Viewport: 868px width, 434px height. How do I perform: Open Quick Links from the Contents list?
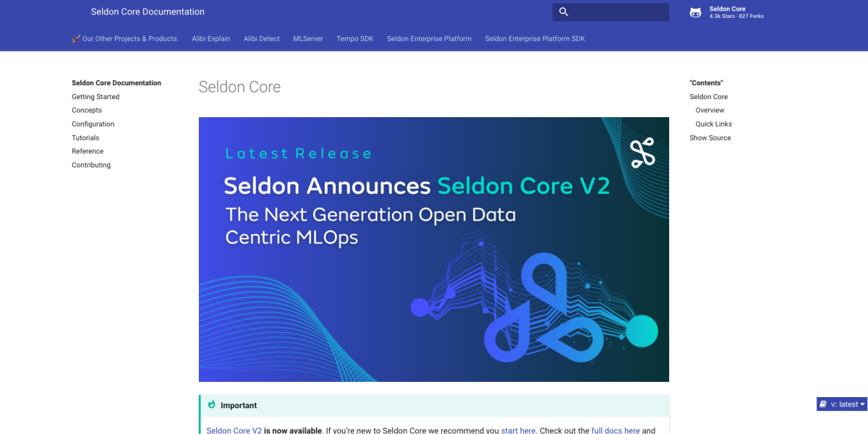pos(714,124)
